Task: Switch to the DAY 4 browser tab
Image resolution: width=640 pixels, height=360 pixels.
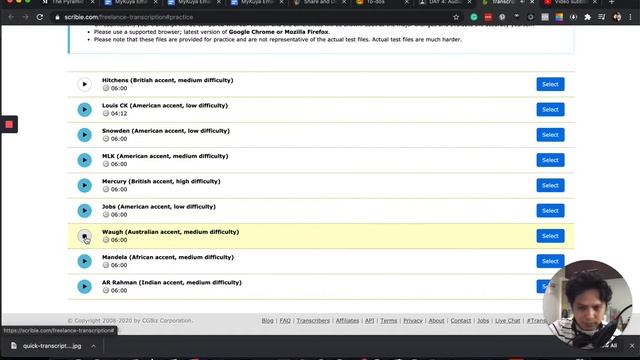Action: tap(445, 2)
